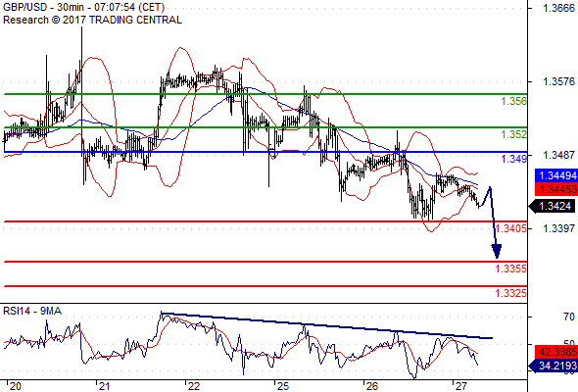Click the GBP/USD 30min chart title
This screenshot has height=392, width=578.
click(83, 7)
